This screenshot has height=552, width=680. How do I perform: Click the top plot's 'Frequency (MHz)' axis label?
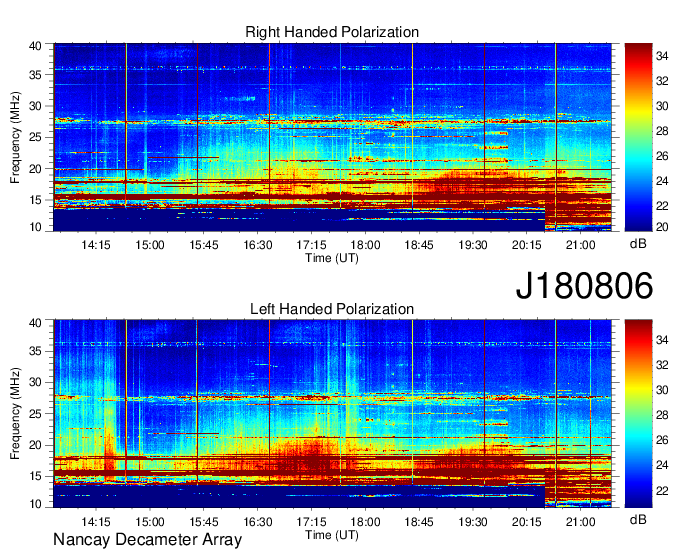(x=15, y=137)
